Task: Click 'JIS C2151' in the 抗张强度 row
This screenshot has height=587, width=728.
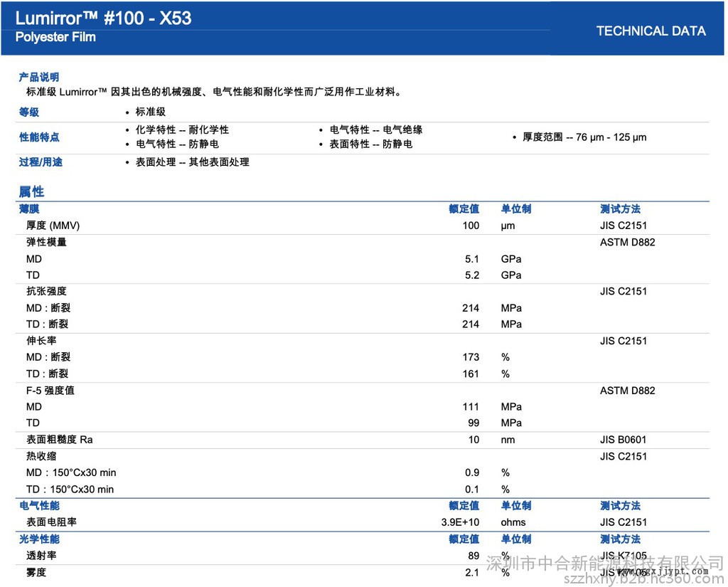Action: (623, 292)
